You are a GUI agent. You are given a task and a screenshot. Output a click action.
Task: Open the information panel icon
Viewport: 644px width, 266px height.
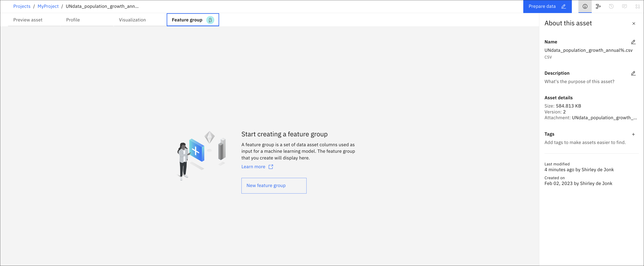click(x=585, y=7)
